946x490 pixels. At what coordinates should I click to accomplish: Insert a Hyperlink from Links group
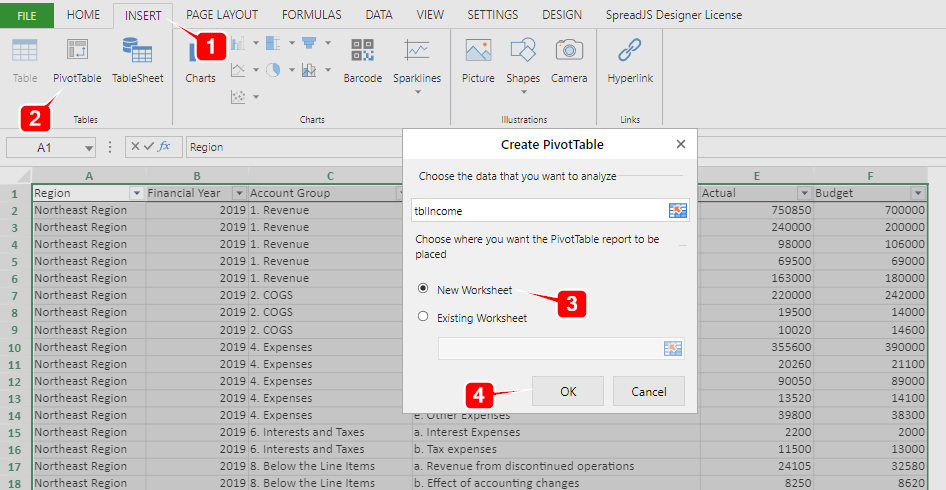tap(630, 50)
